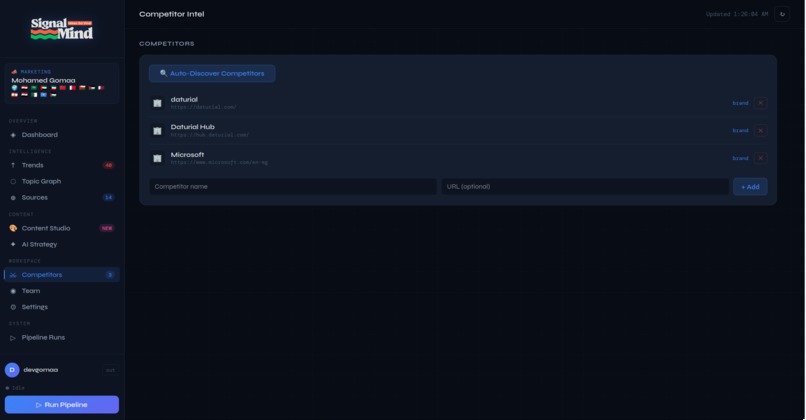Click the Competitors count badge
Screen dimensions: 806x420
[x=110, y=275]
